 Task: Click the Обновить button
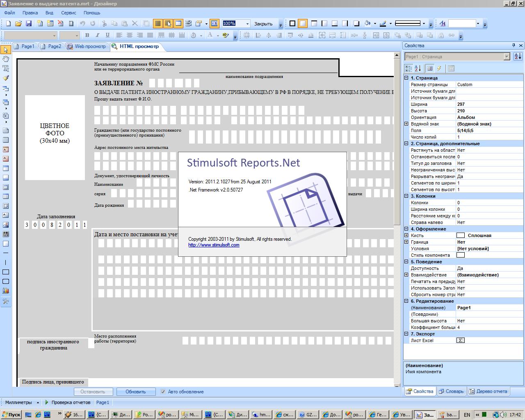click(x=136, y=392)
